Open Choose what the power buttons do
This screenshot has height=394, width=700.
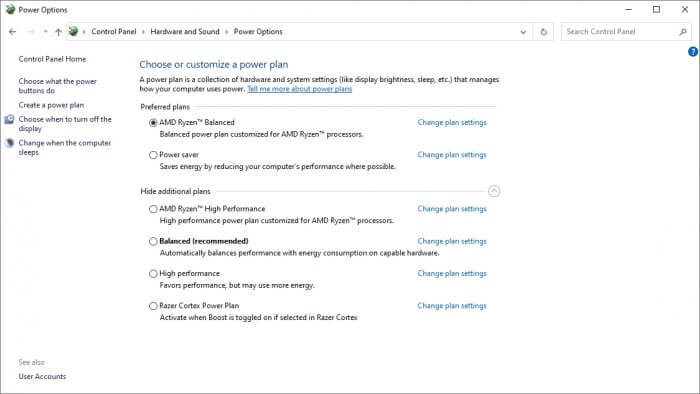[x=58, y=86]
